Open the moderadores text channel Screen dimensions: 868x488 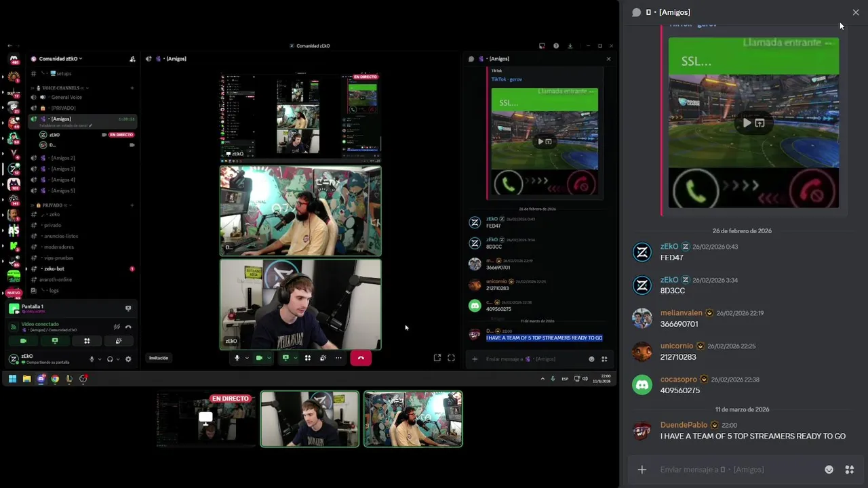(83, 247)
